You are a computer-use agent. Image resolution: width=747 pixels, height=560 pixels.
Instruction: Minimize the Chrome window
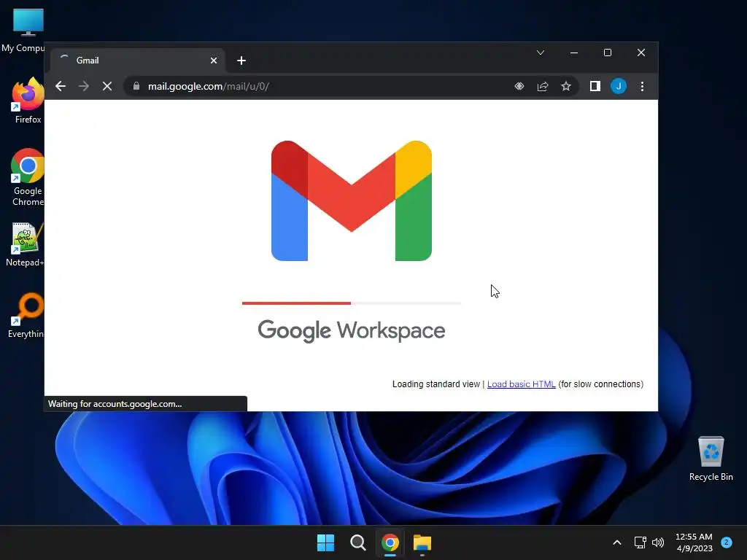point(574,52)
